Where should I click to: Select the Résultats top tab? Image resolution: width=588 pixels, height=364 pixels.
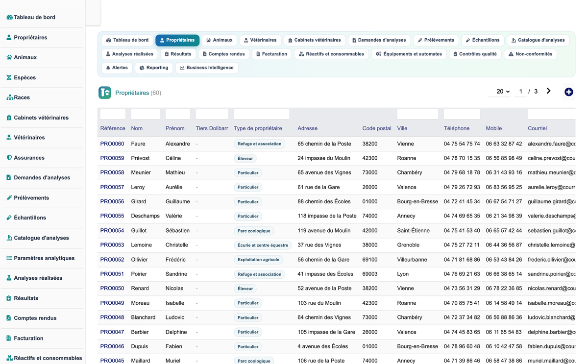[x=178, y=54]
